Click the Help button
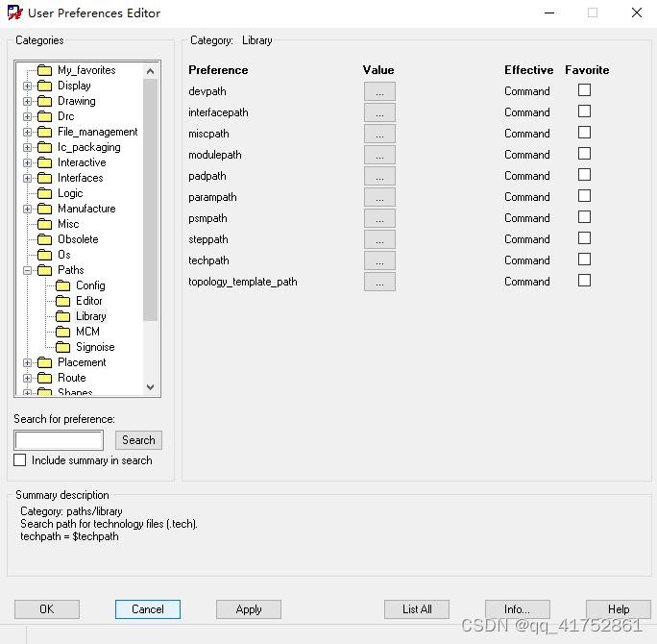Viewport: 657px width, 644px height. [619, 609]
